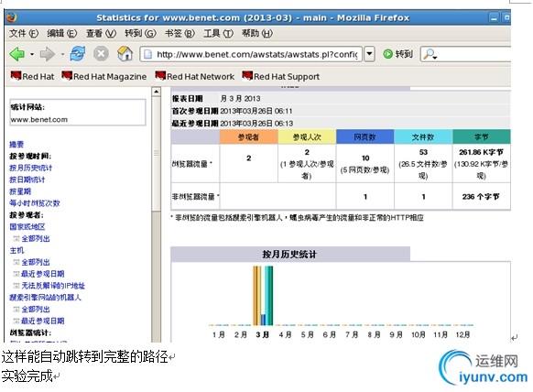Open 按日期统计 sidebar link
The image size is (533, 392).
point(27,180)
